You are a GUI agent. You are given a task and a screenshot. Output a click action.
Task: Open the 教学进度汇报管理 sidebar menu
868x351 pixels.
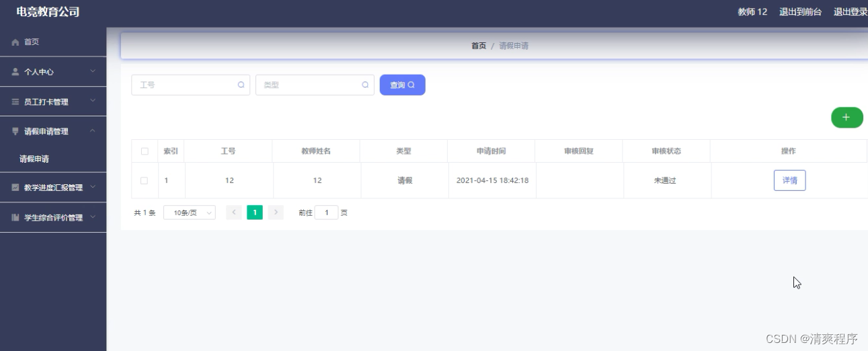[53, 188]
